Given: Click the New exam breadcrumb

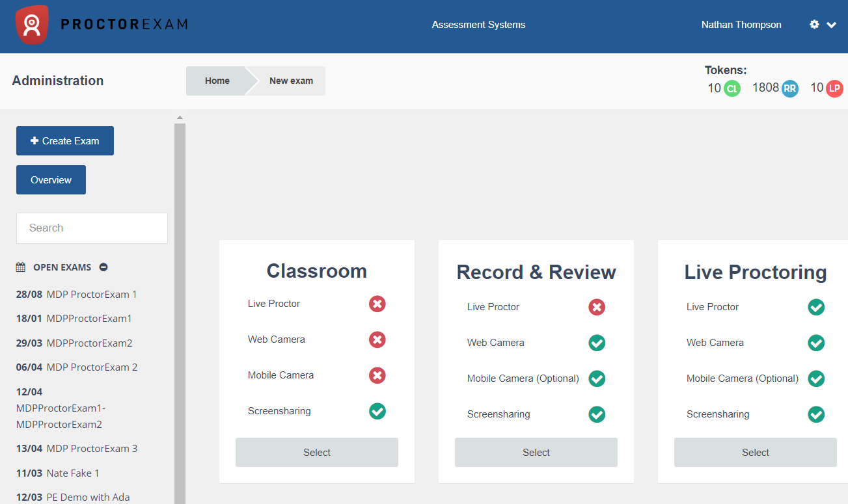Looking at the screenshot, I should coord(291,81).
